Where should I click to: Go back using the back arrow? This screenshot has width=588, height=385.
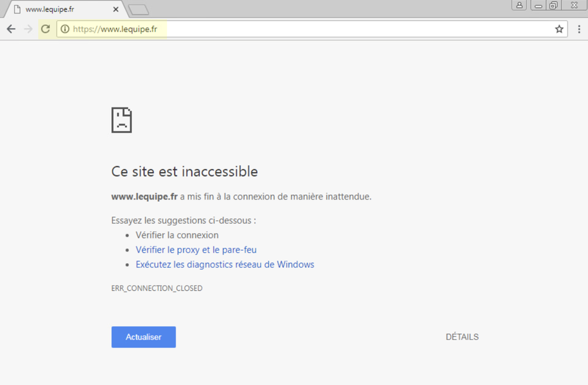(x=11, y=29)
